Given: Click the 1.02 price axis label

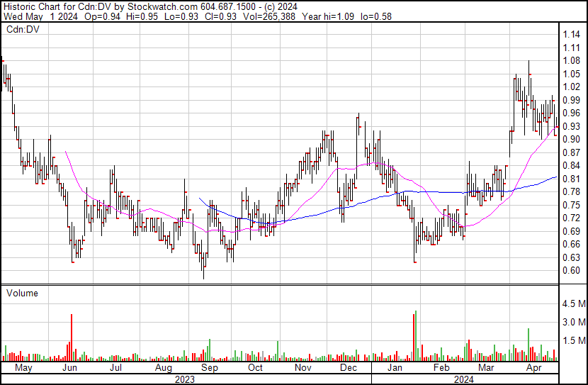Looking at the screenshot, I should [x=572, y=87].
